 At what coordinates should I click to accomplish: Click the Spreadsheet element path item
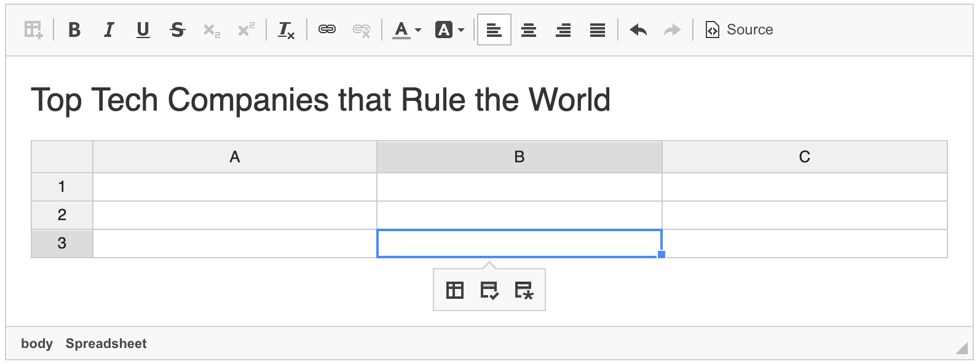coord(106,343)
